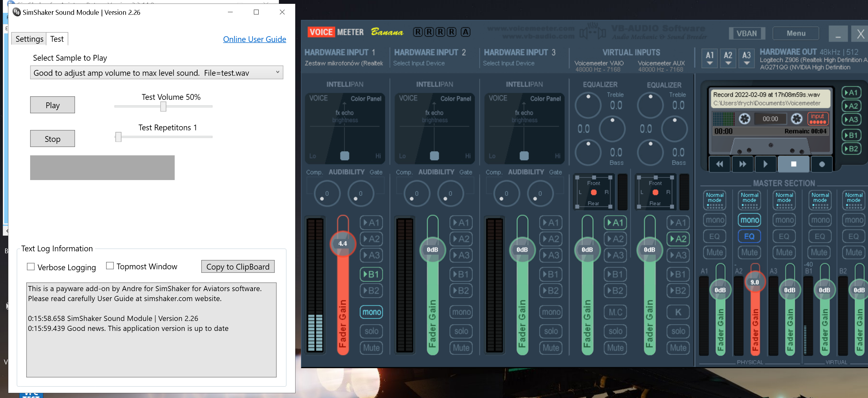Click the cassette fast-forward button

742,164
